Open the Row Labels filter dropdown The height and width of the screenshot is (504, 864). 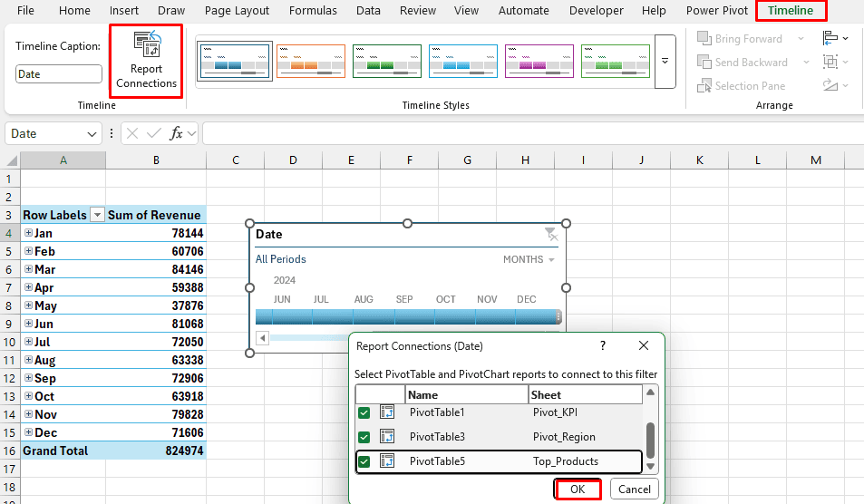pyautogui.click(x=97, y=215)
